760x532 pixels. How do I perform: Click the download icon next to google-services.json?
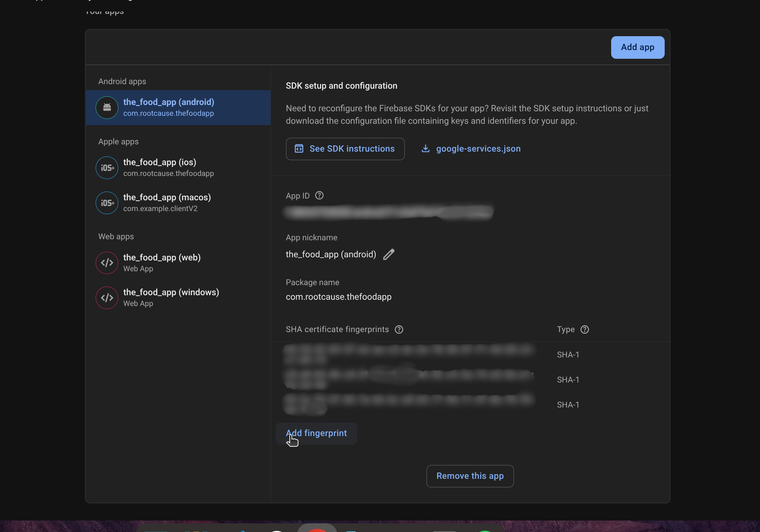tap(425, 149)
